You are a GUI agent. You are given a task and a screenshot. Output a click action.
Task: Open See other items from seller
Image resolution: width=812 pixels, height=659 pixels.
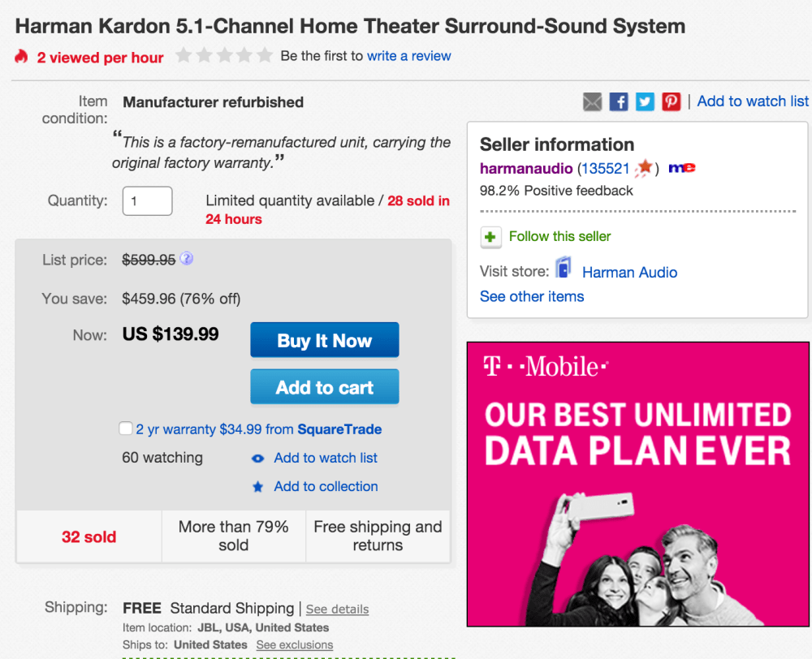[x=532, y=296]
